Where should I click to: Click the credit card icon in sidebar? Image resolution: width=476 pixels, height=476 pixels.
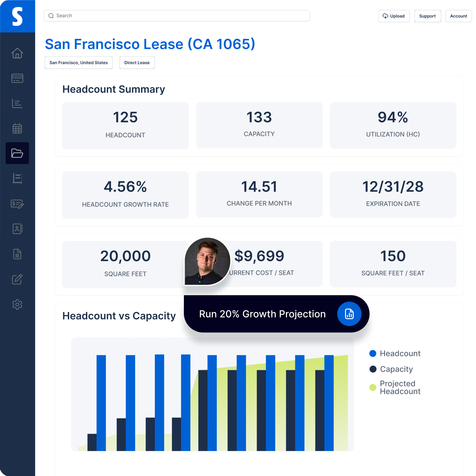[x=17, y=78]
